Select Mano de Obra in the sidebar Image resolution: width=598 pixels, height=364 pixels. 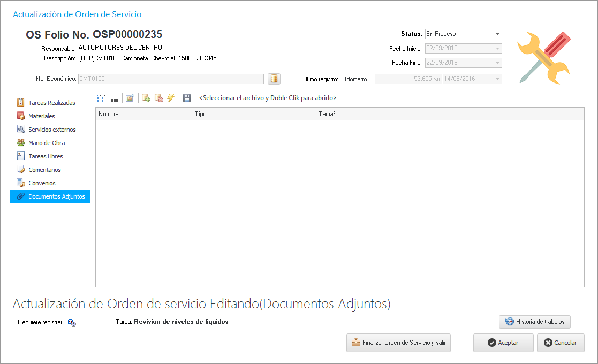point(47,143)
